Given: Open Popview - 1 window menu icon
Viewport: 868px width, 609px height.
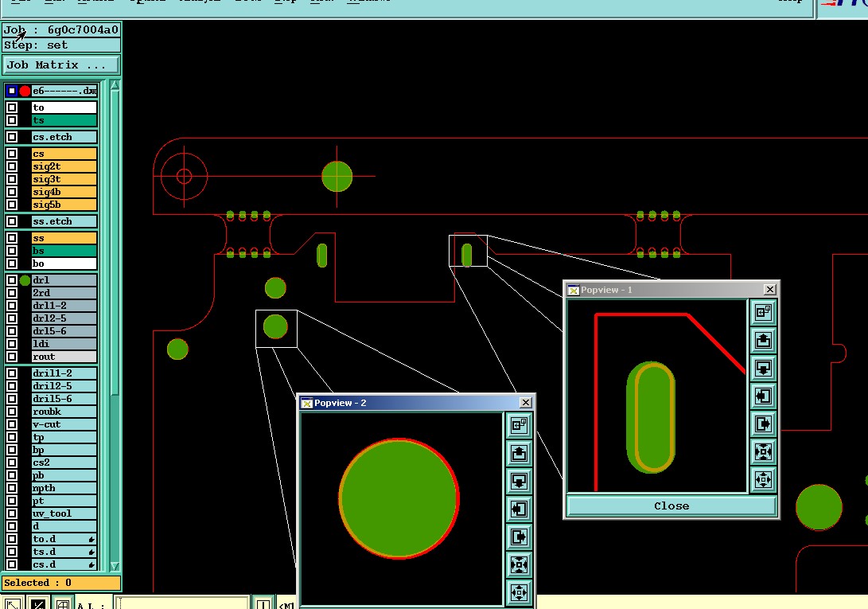Looking at the screenshot, I should pos(574,290).
